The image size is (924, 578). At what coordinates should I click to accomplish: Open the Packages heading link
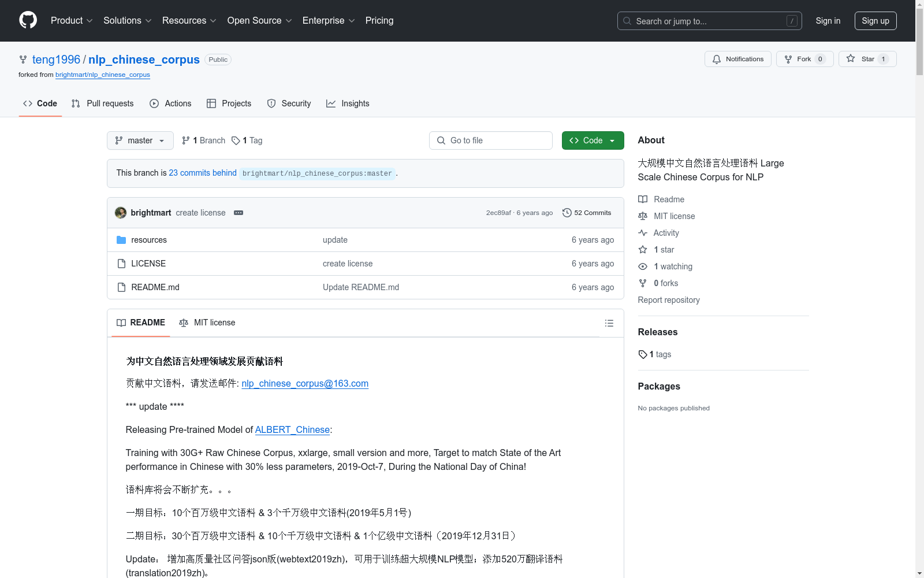(x=659, y=386)
